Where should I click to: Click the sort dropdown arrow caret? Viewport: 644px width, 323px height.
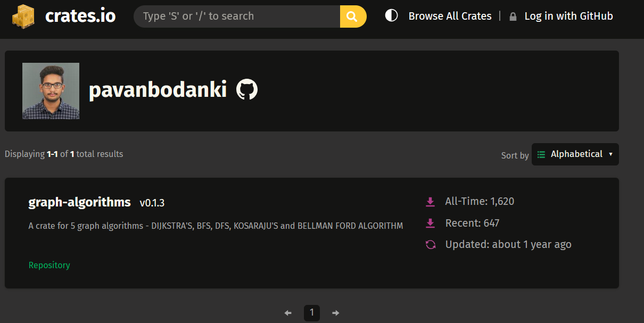(610, 154)
